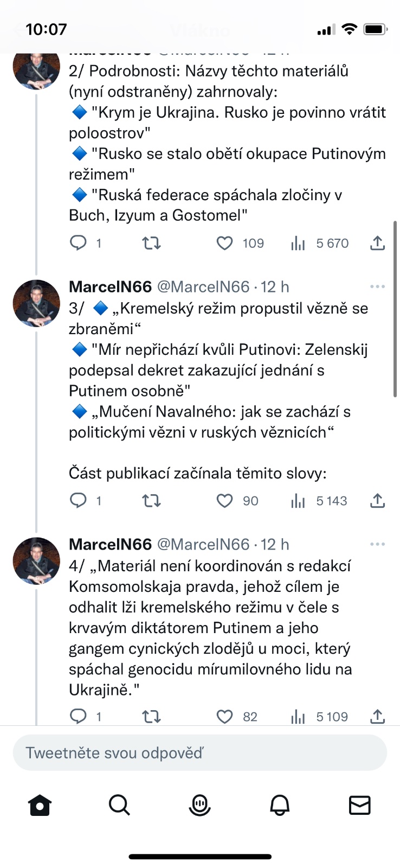Open the Search tab
The height and width of the screenshot is (868, 400).
tap(119, 805)
